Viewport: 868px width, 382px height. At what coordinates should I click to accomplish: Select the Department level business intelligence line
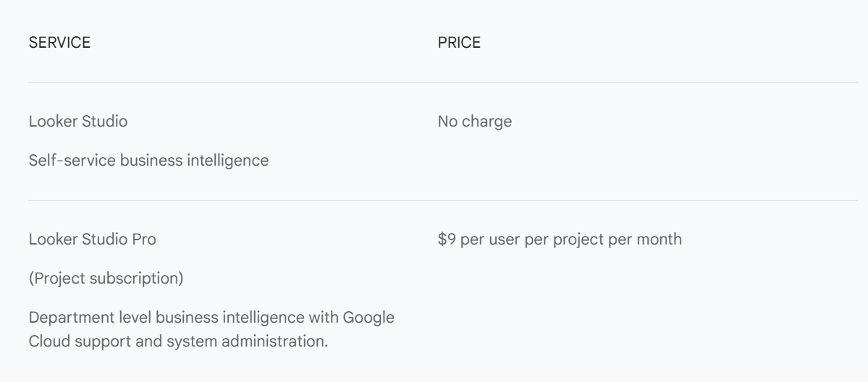click(211, 318)
